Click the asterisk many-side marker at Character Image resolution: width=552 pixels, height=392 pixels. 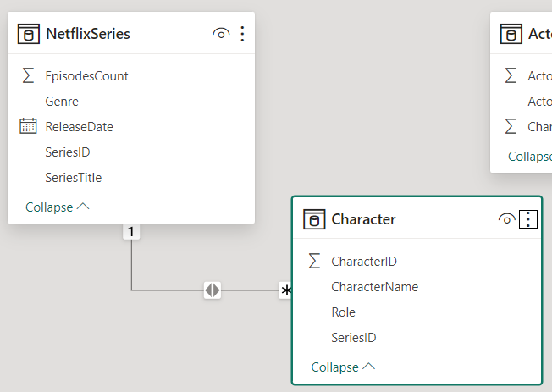[286, 291]
